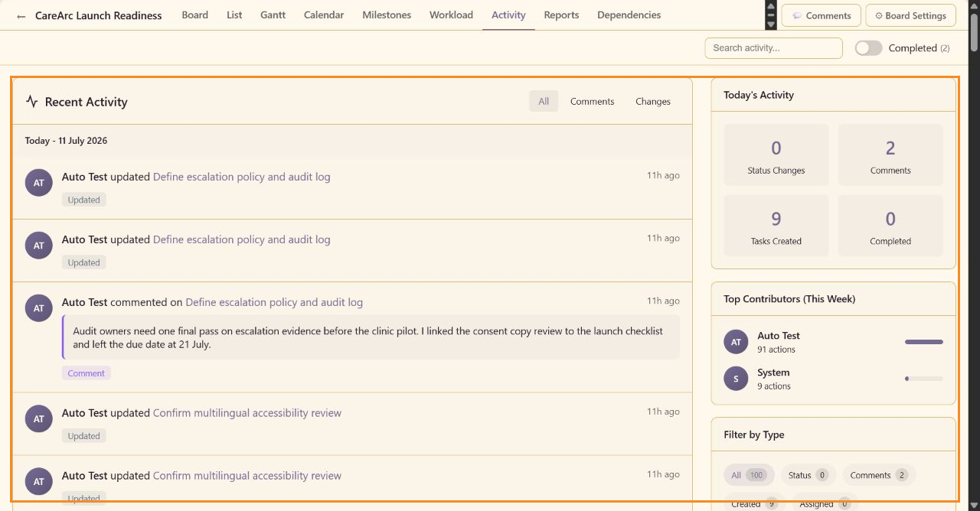The image size is (980, 511).
Task: Click the 'Top Contributors (This Week)' heading
Action: [789, 299]
